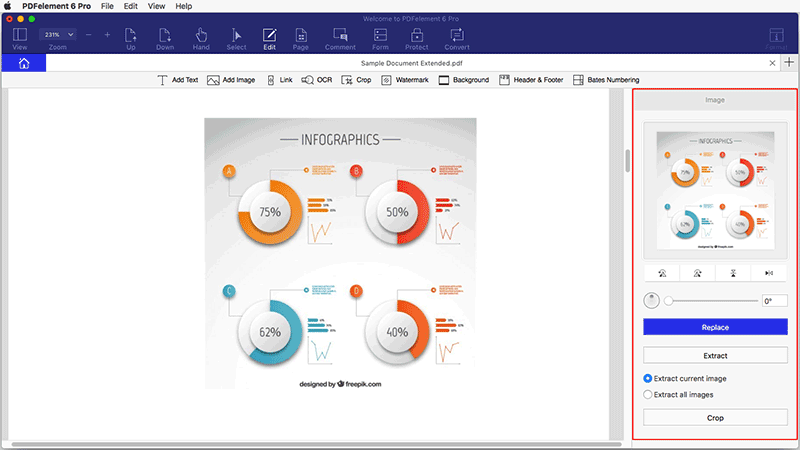Run the OCR tool
800x450 pixels.
pos(317,80)
